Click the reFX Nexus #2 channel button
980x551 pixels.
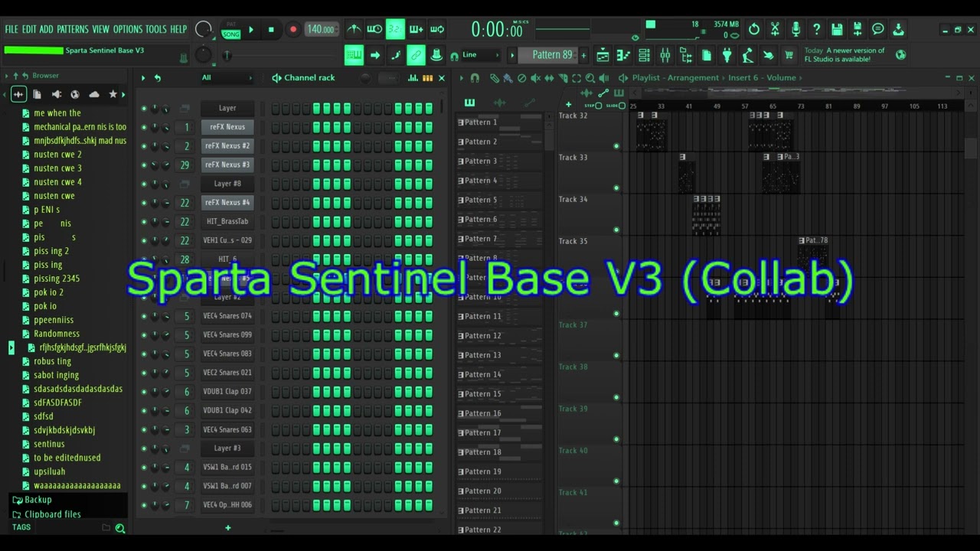(x=227, y=146)
